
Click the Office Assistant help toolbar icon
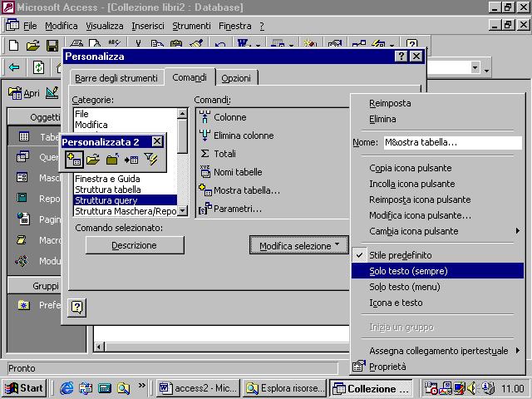[411, 45]
